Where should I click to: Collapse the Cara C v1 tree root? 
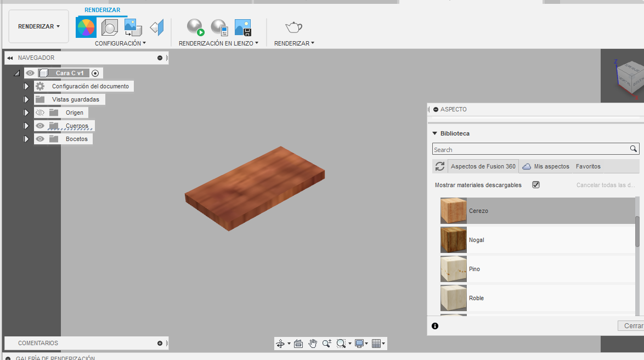coord(16,73)
